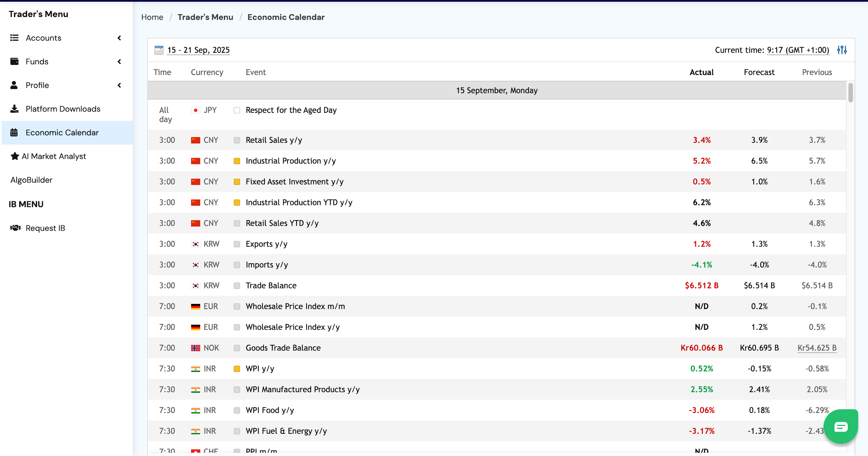This screenshot has height=456, width=868.
Task: Change the 9:17 (GMT +1:00) time zone
Action: coord(798,50)
